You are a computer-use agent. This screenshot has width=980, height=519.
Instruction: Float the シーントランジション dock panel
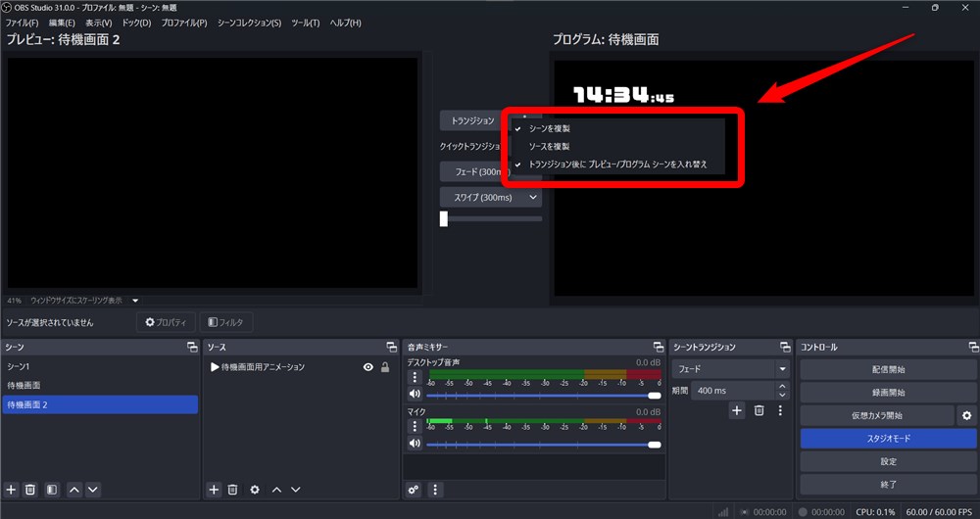(785, 348)
